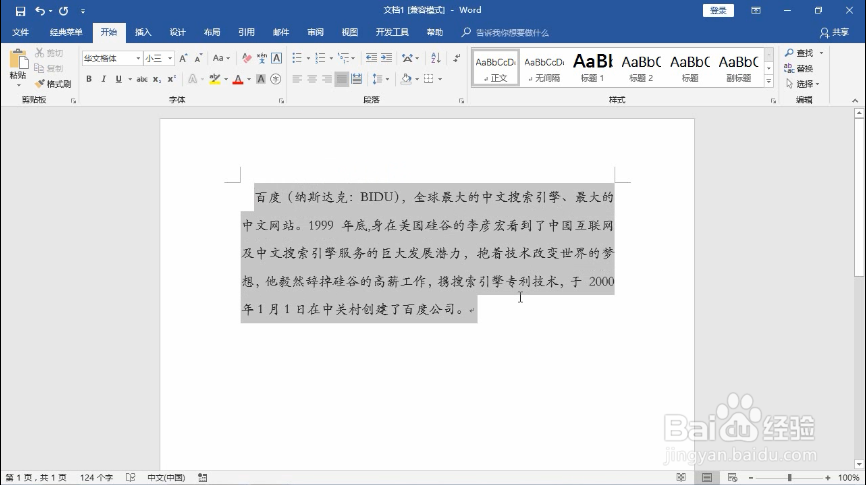This screenshot has width=866, height=485.
Task: Expand the Change Case Aa dropdown
Action: (221, 58)
